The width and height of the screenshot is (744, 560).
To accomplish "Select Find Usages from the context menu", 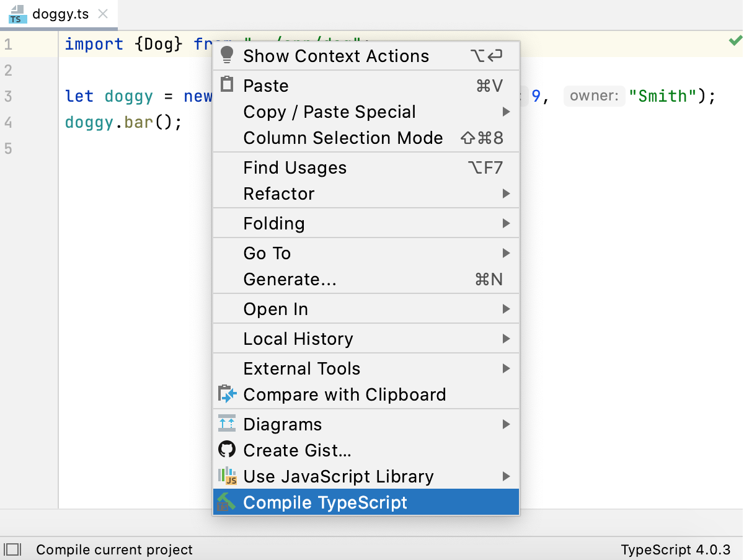I will tap(295, 167).
